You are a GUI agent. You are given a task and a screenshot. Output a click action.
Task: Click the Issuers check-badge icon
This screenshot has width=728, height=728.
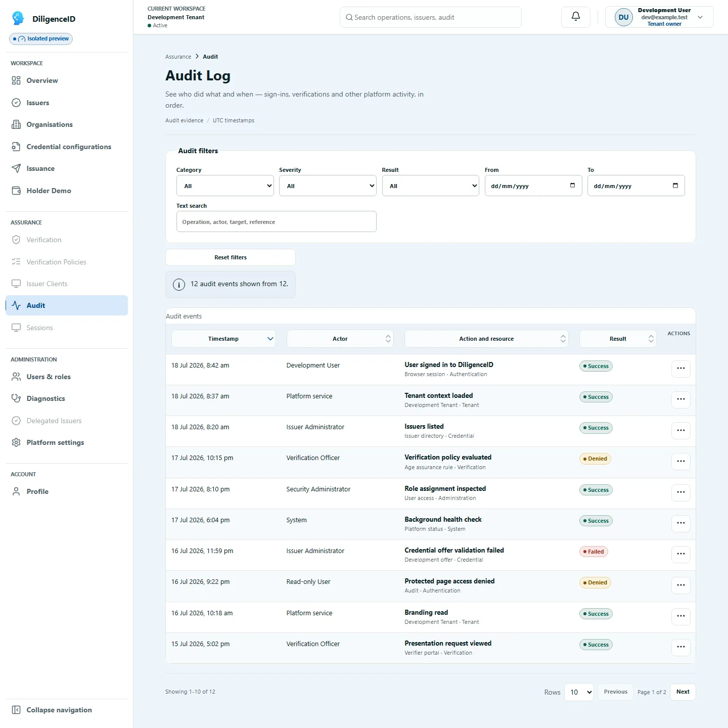tap(16, 103)
